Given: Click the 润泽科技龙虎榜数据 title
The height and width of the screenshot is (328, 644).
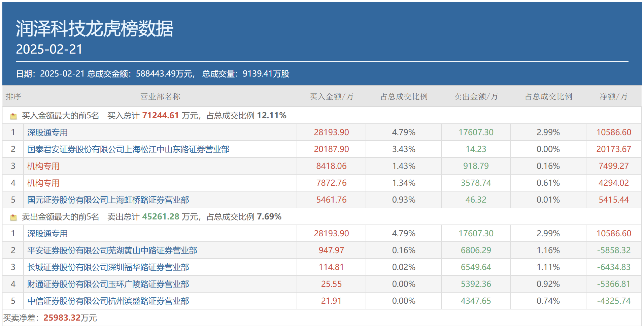Looking at the screenshot, I should (95, 28).
